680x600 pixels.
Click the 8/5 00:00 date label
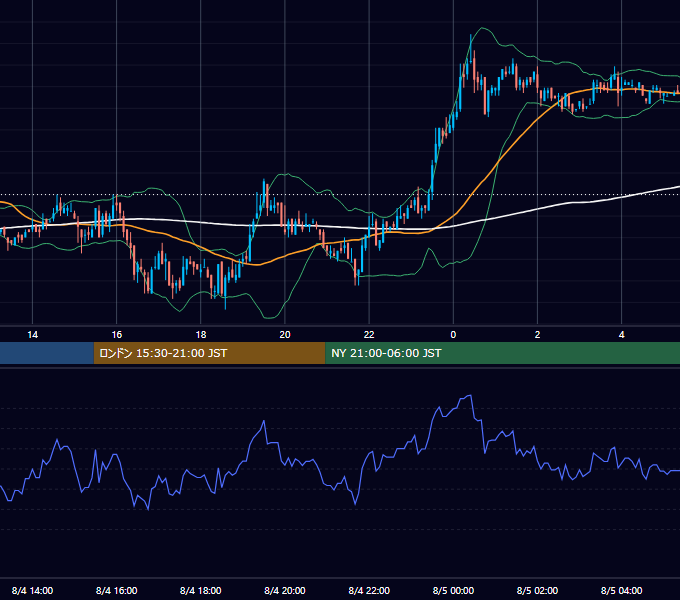point(453,590)
